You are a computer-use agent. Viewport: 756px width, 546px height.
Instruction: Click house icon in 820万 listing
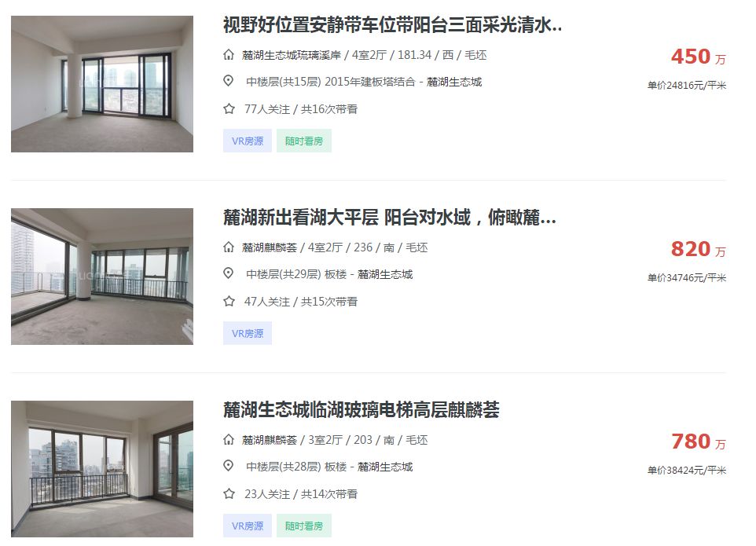click(229, 247)
